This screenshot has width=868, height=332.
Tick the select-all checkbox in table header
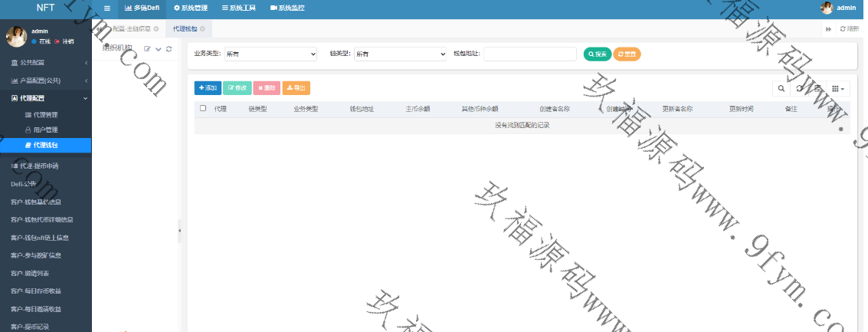[203, 109]
